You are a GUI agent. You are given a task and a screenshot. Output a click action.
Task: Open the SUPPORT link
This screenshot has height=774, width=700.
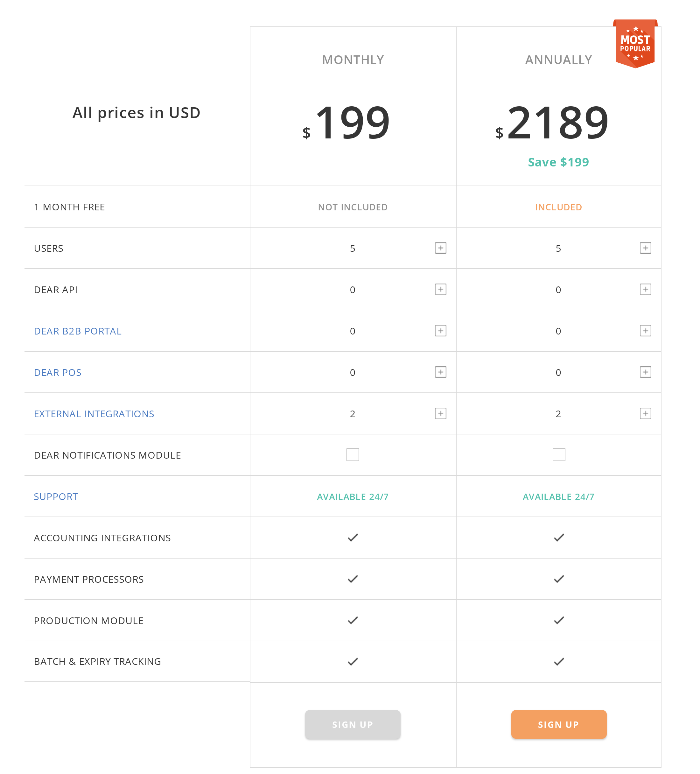tap(56, 496)
